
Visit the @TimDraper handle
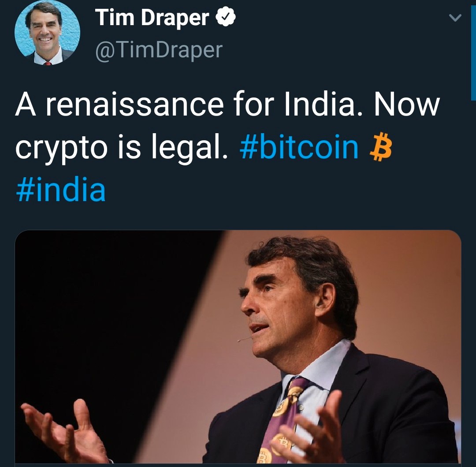pos(159,50)
